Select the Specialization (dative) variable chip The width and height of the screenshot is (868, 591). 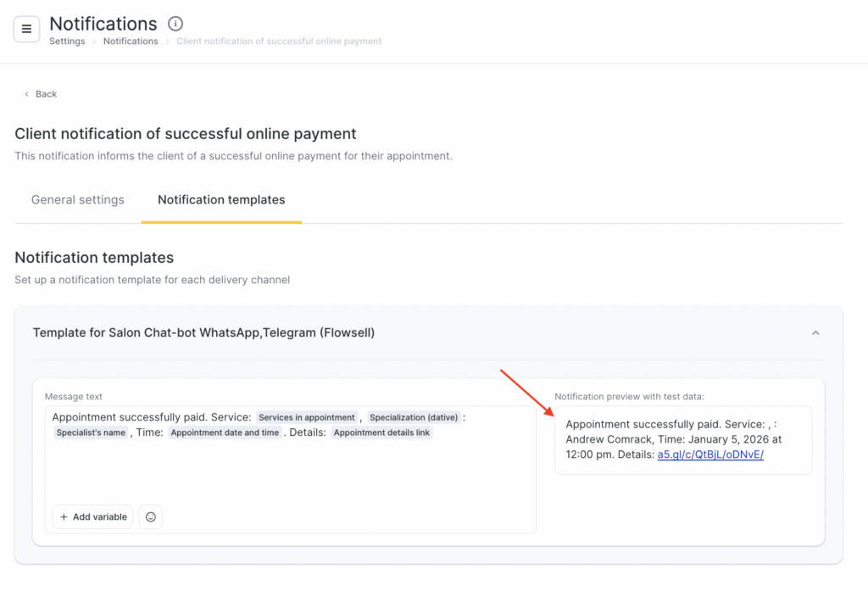414,417
